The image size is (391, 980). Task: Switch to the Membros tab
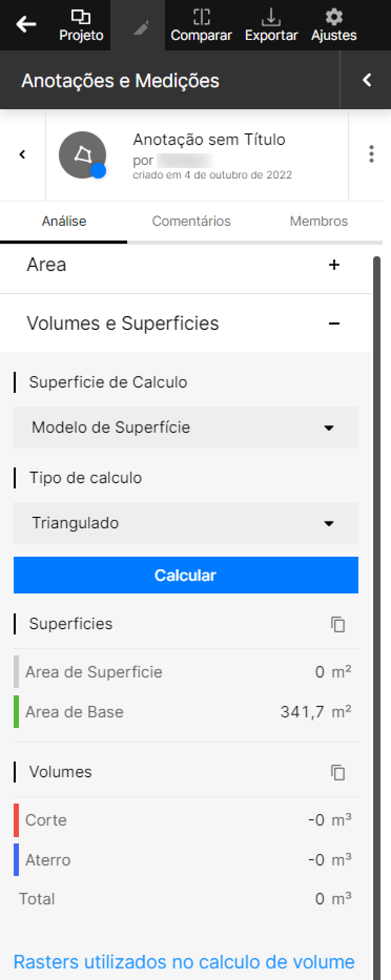318,221
